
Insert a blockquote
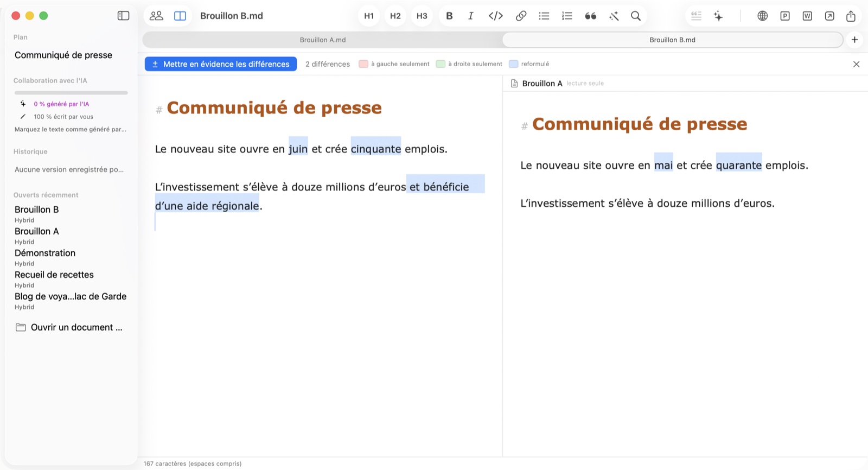[x=591, y=16]
